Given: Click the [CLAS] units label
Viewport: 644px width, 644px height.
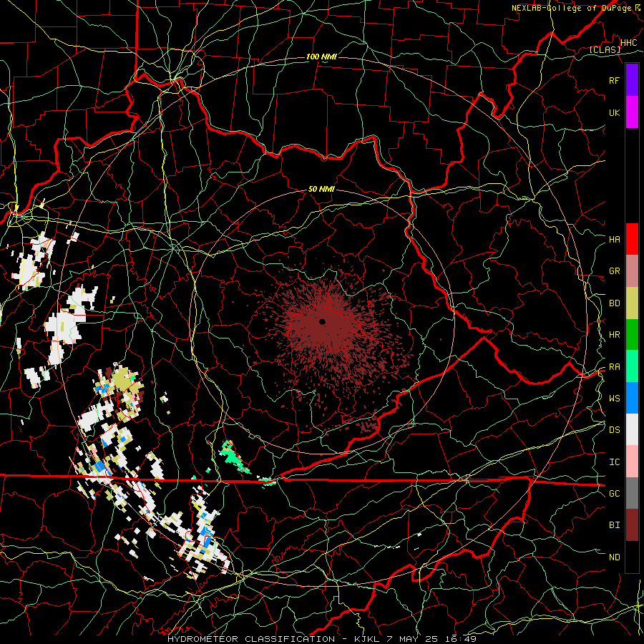Looking at the screenshot, I should (605, 49).
